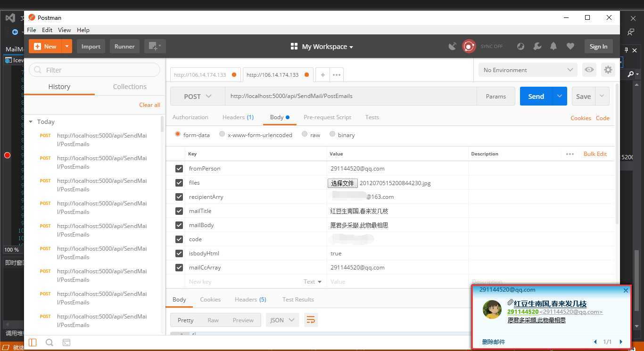644x351 pixels.
Task: Uncheck the isbodyHtml row checkbox
Action: (x=179, y=253)
